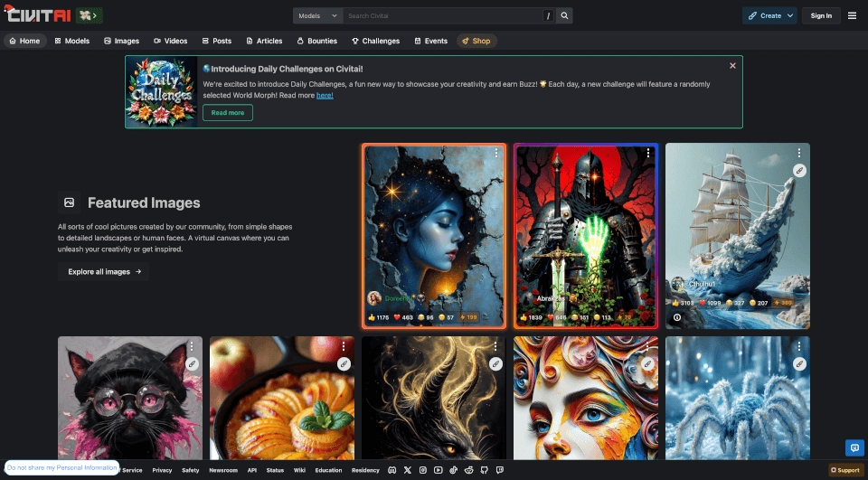Viewport: 868px width, 480px height.
Task: Open the blue feedback chat icon
Action: (x=854, y=447)
